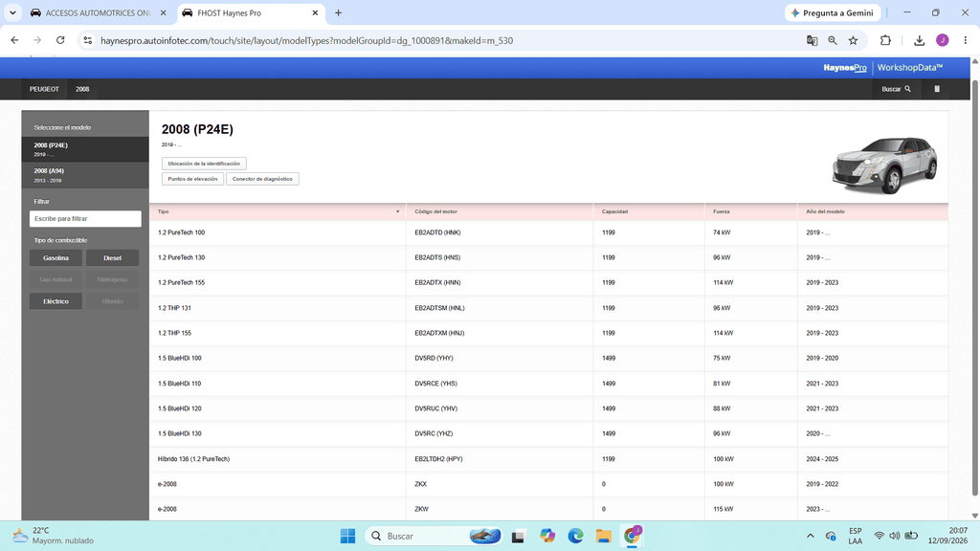Click the page vertical scrollbar
Screen dimensions: 980x551
pyautogui.click(x=975, y=287)
